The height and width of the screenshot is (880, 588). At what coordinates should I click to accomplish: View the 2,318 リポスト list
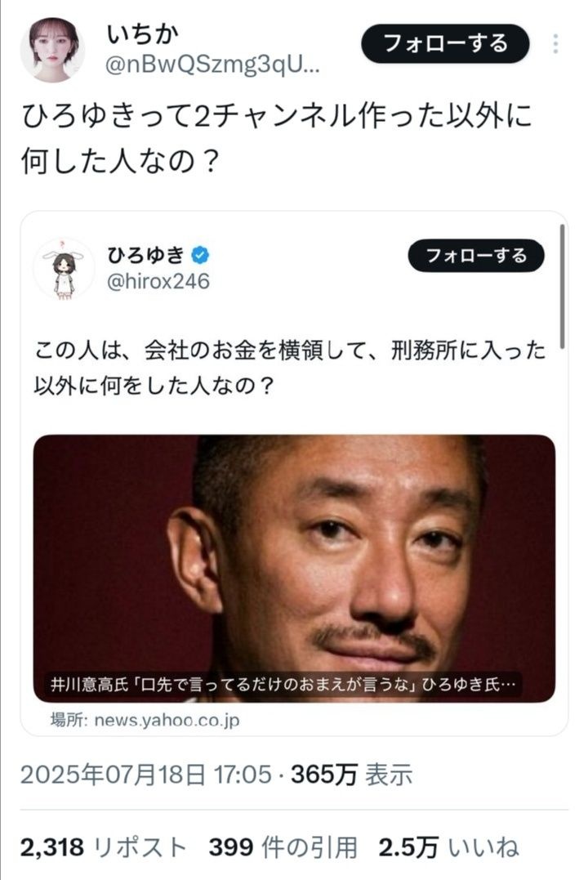[103, 847]
